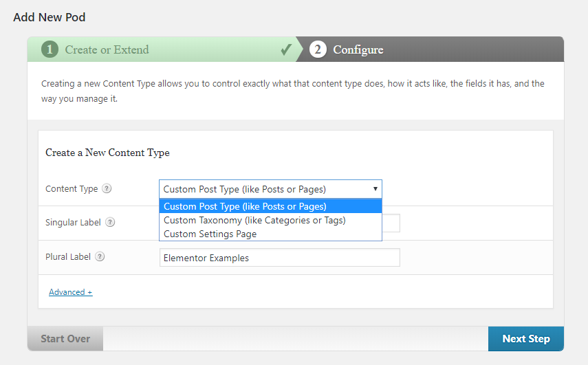
Task: Go to the Create or Extend step
Action: [107, 49]
